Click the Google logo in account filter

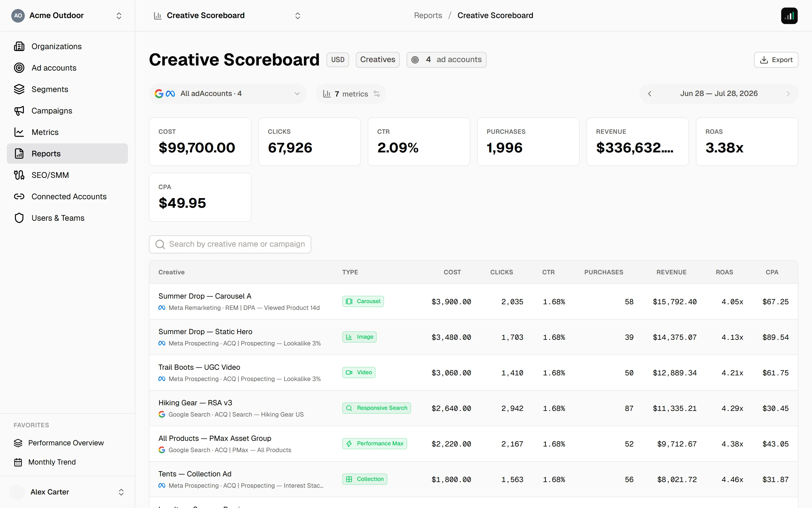(x=159, y=94)
